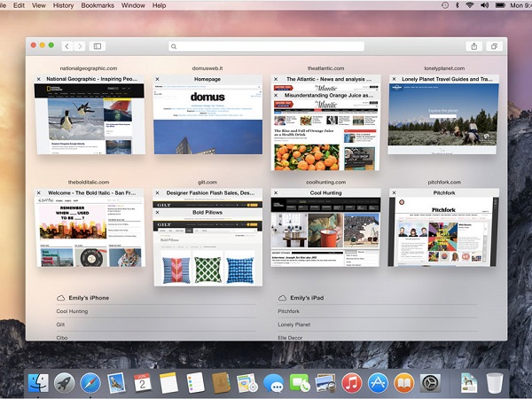The image size is (532, 399).
Task: Open FaceTime from the Dock
Action: coord(300,383)
